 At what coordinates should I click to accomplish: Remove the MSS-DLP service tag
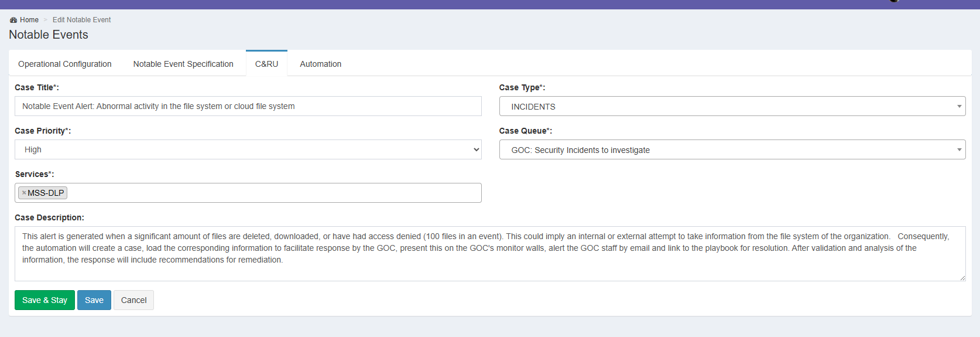24,193
